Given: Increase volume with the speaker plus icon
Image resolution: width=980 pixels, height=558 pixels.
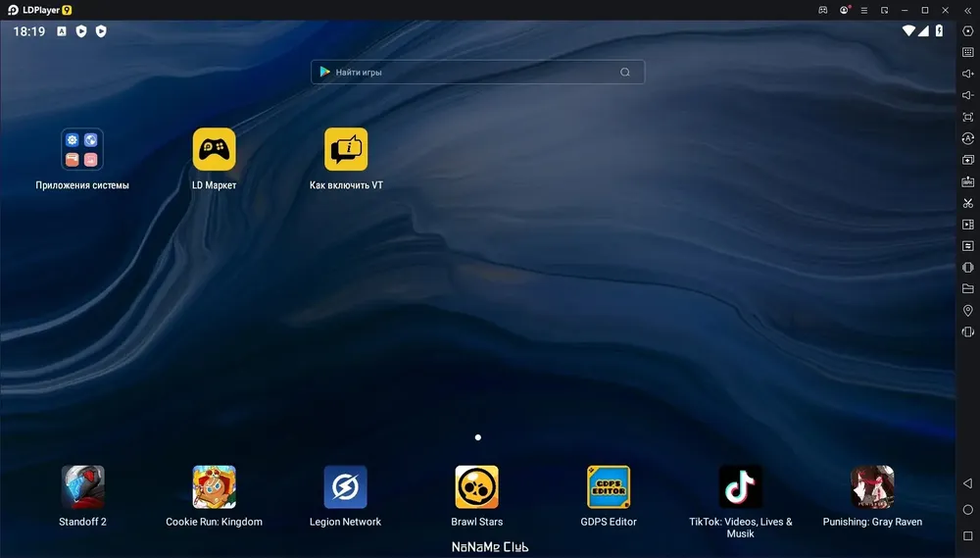Looking at the screenshot, I should coord(967,74).
